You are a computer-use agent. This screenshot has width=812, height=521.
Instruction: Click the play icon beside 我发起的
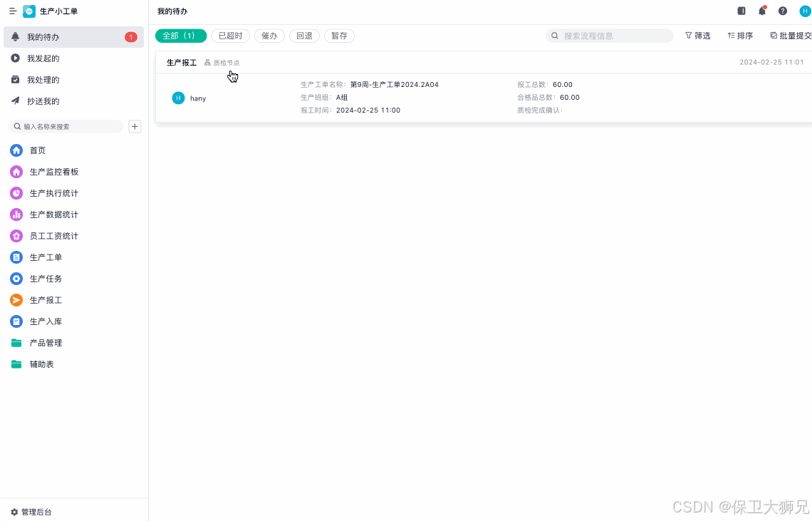(x=16, y=58)
